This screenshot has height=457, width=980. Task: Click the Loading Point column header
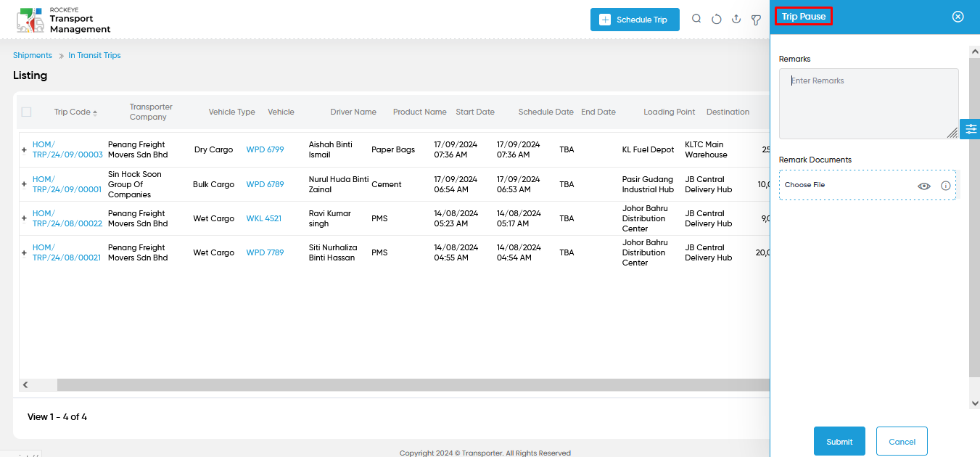(x=670, y=112)
